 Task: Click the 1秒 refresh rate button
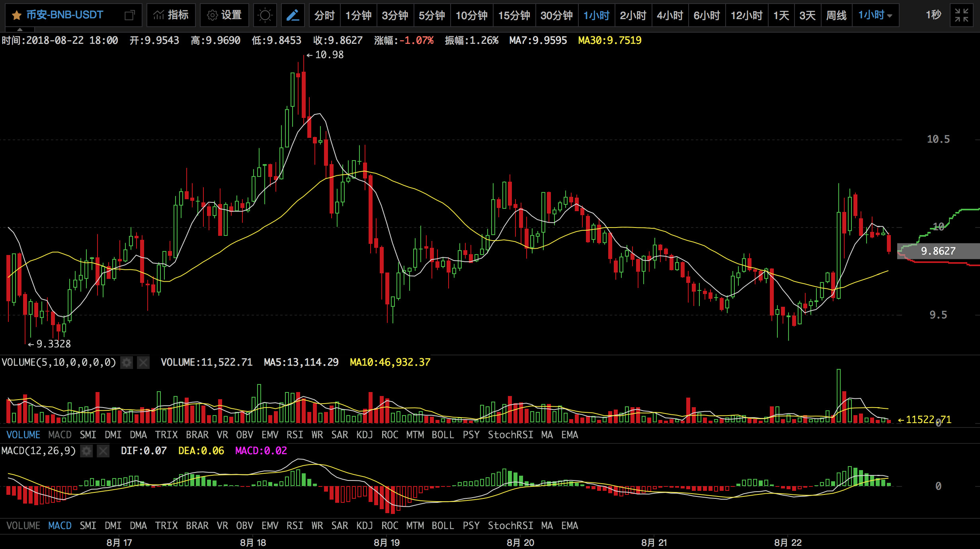click(x=933, y=15)
